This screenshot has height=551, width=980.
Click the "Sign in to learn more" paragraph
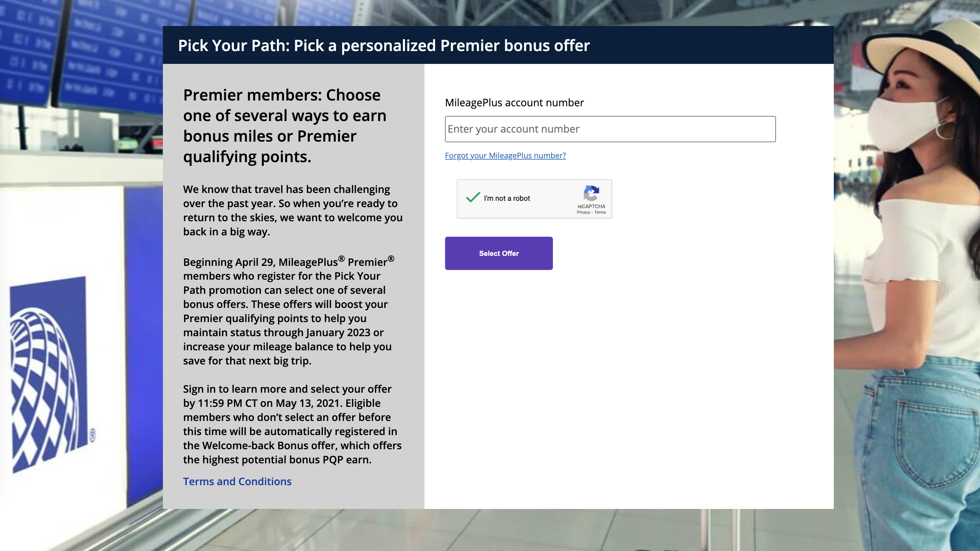tap(292, 424)
